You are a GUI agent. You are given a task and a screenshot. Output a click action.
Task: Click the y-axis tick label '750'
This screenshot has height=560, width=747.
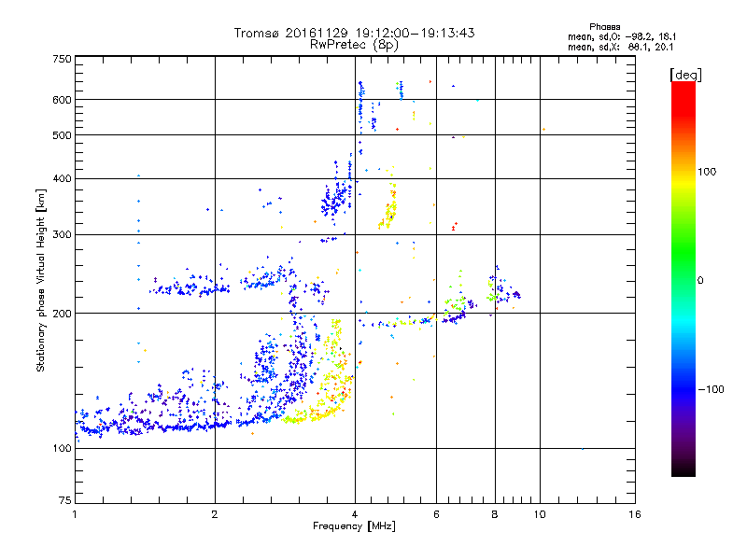tap(62, 59)
